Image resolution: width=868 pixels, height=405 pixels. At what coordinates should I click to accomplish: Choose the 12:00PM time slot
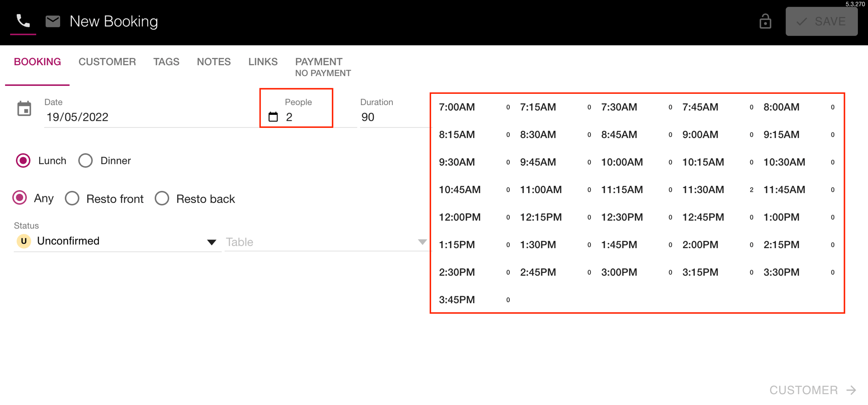point(460,217)
